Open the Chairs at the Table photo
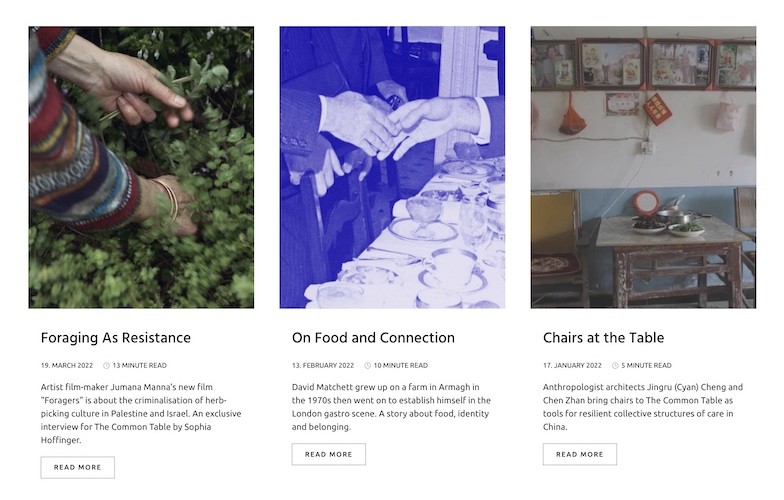Viewport: 784px width, 500px height. click(643, 167)
